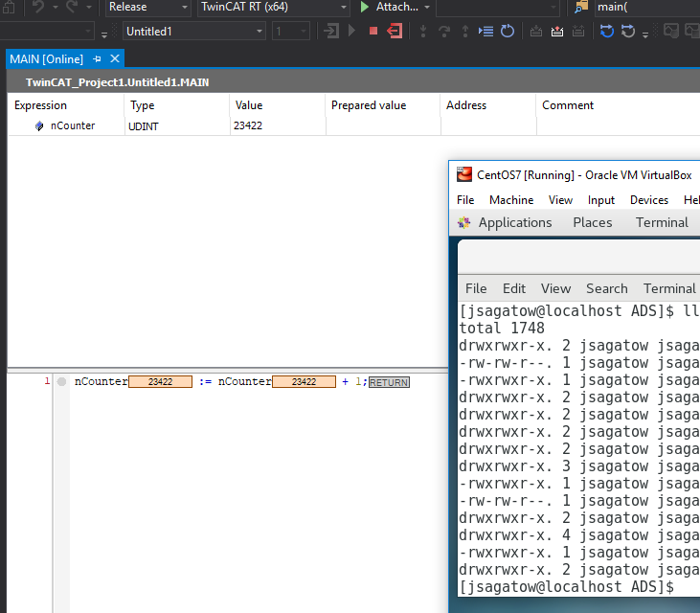
Task: Click the Value column header
Action: (249, 105)
